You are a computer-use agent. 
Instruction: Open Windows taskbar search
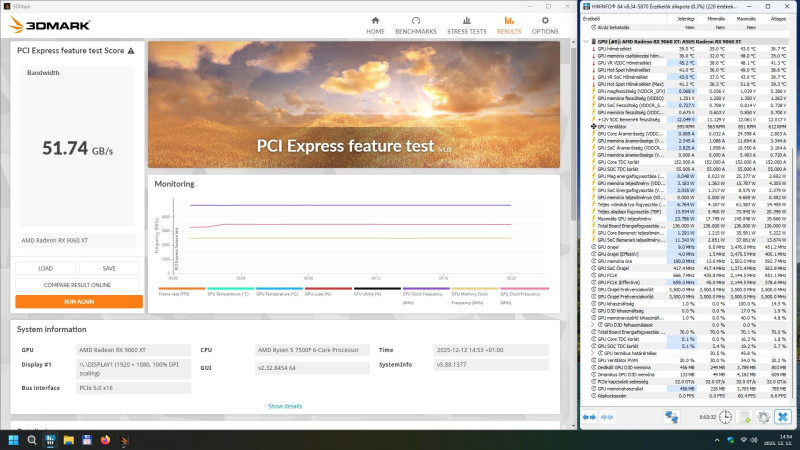(x=32, y=440)
